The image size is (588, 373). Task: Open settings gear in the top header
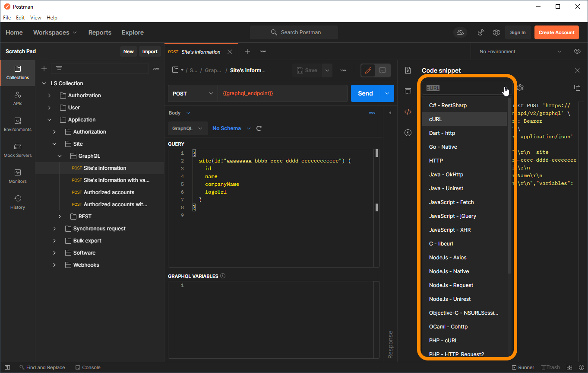pos(496,32)
